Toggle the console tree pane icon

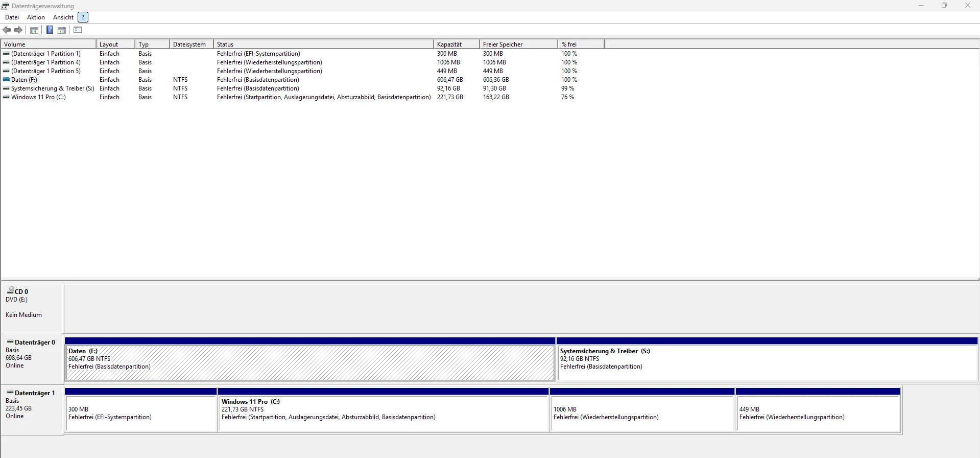(x=34, y=30)
